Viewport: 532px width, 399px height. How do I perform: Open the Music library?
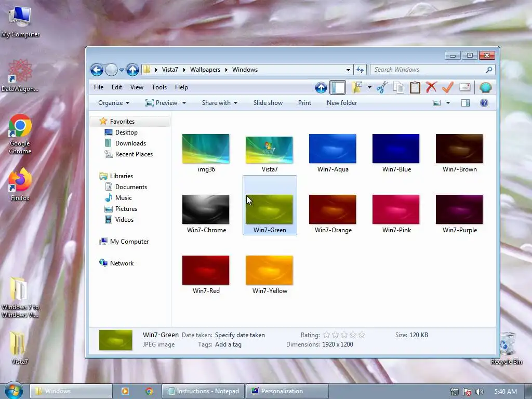123,198
